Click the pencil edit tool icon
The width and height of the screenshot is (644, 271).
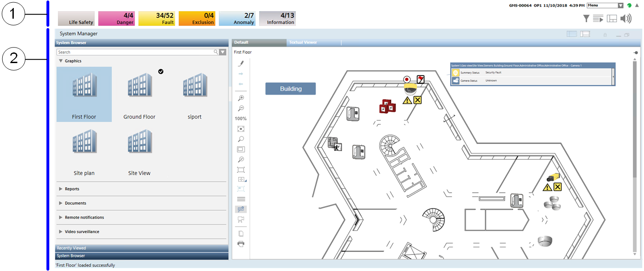(241, 64)
